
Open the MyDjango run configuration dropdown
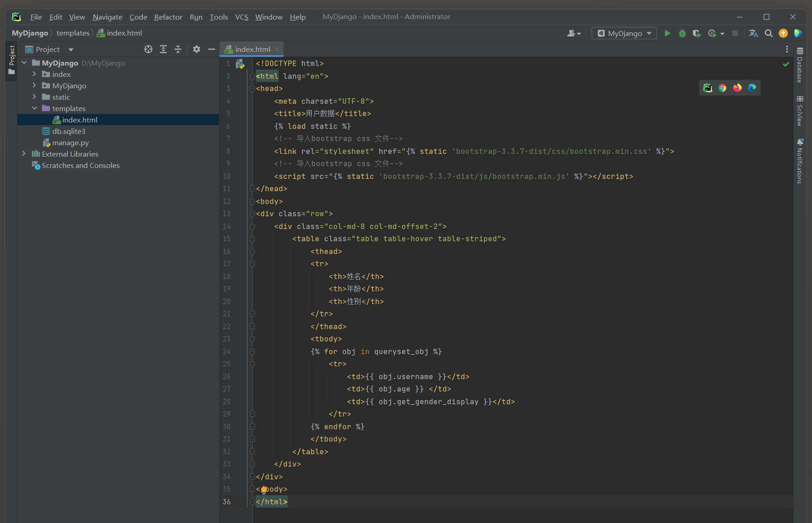[x=624, y=33]
